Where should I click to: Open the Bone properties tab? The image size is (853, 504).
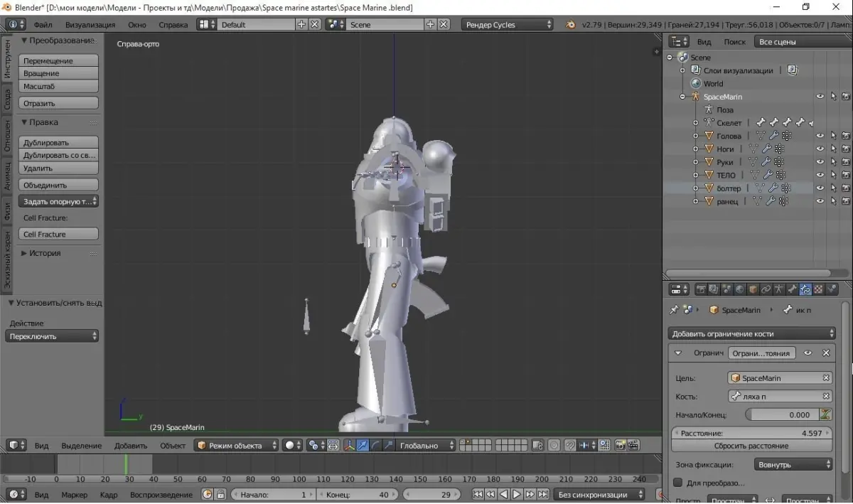(793, 289)
